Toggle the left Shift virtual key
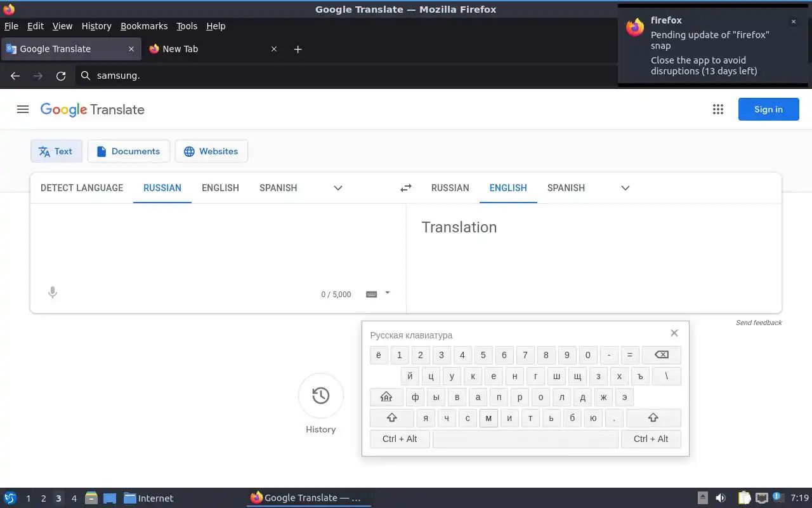Viewport: 812px width, 508px height. (392, 418)
